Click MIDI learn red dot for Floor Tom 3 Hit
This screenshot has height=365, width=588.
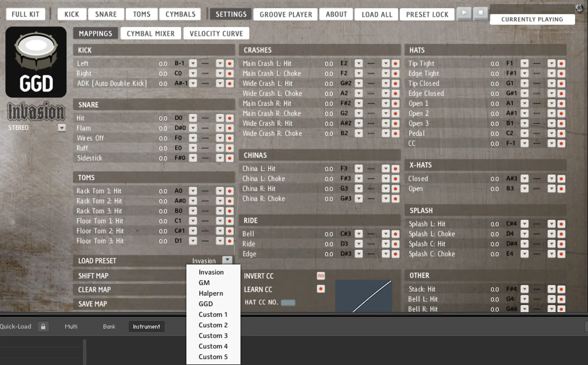click(x=230, y=241)
